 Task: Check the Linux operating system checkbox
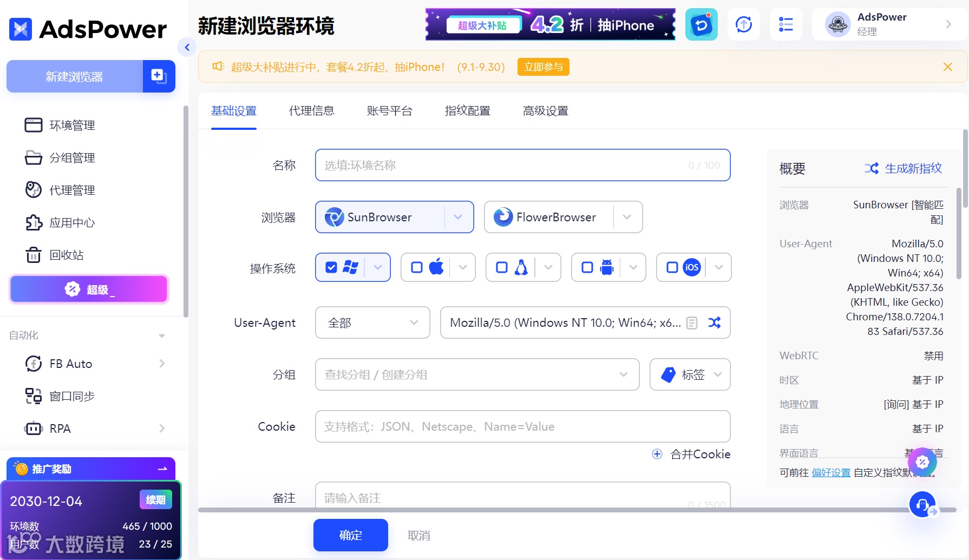click(502, 267)
